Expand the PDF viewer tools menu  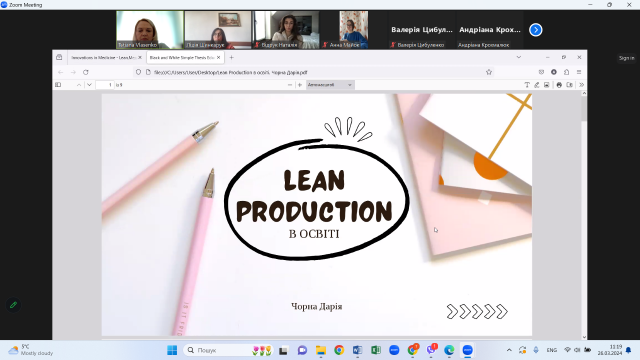pyautogui.click(x=581, y=85)
